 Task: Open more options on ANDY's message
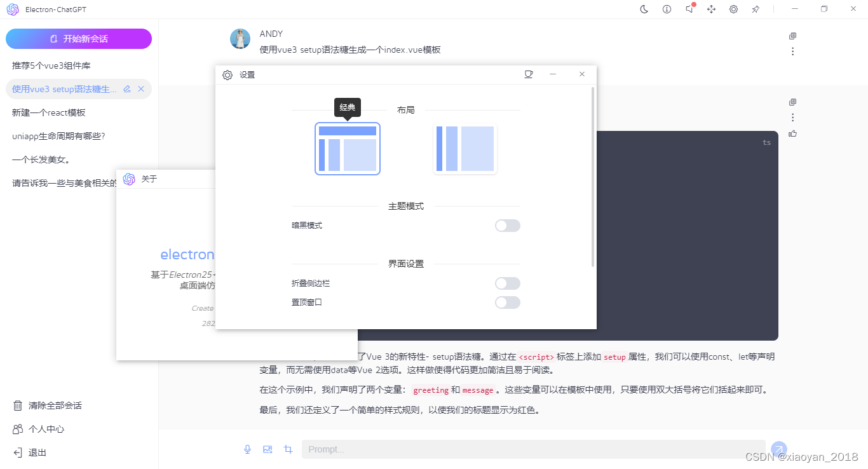[792, 51]
